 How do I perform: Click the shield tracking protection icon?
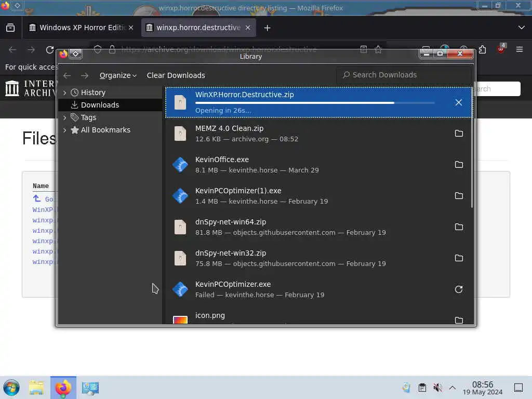(x=98, y=49)
